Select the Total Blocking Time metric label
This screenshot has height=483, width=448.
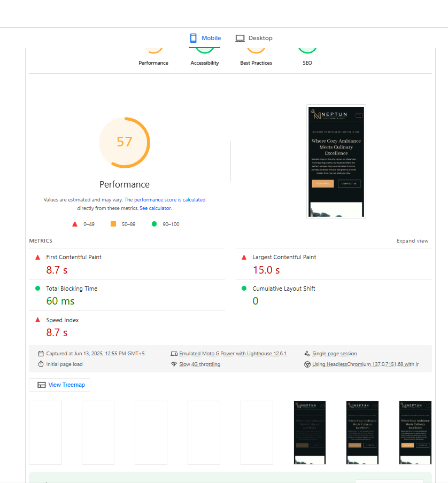click(x=72, y=289)
